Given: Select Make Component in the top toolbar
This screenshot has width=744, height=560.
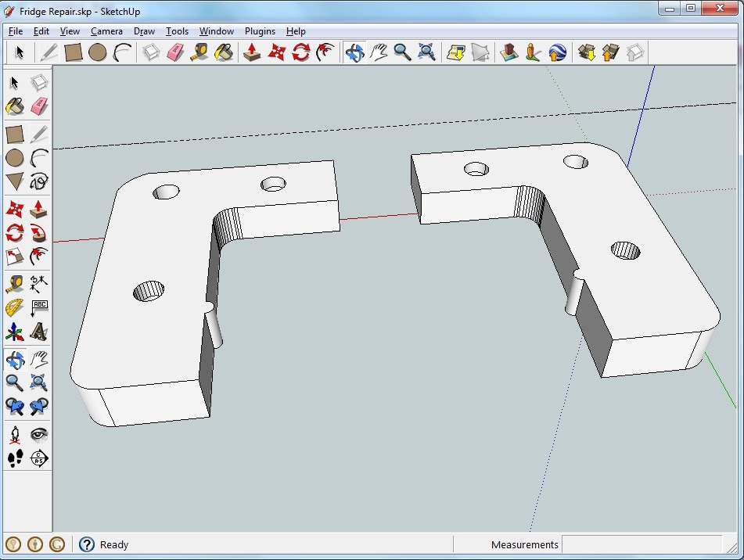Looking at the screenshot, I should click(x=151, y=52).
